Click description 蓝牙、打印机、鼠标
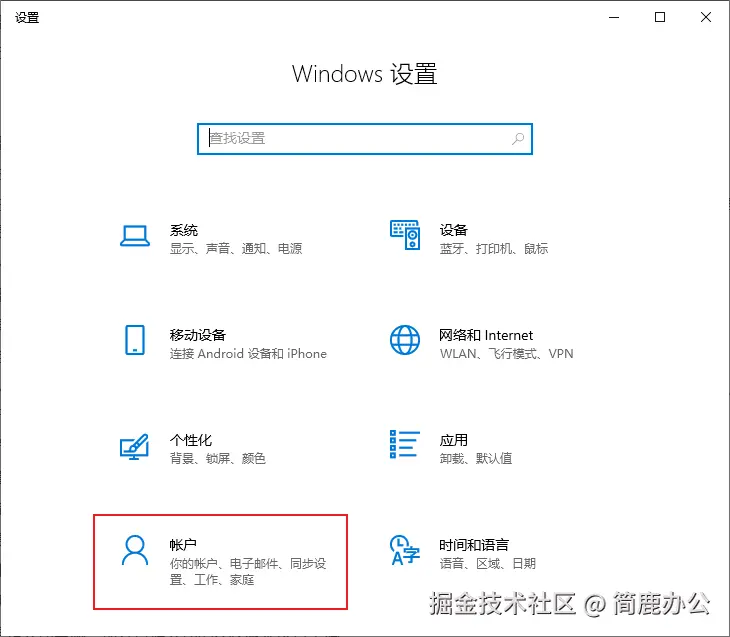Image resolution: width=730 pixels, height=637 pixels. tap(493, 249)
